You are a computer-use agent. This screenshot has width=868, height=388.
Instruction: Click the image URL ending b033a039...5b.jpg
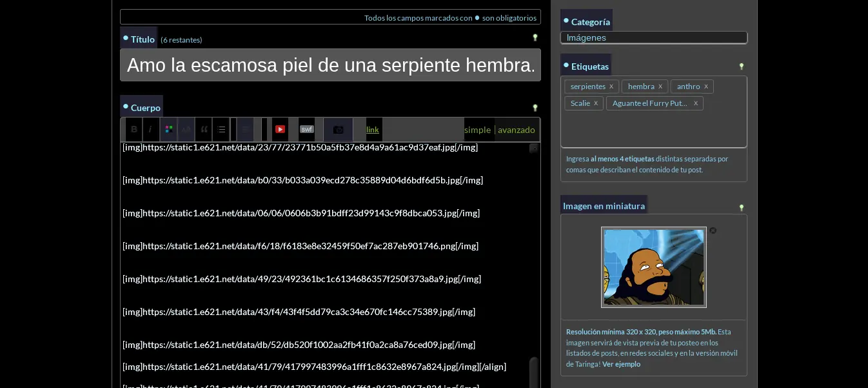(303, 180)
